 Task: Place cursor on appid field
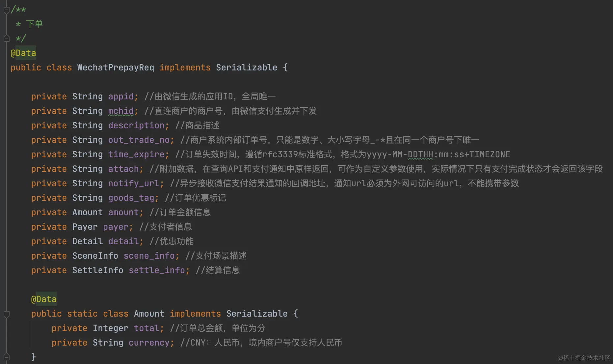click(x=121, y=96)
